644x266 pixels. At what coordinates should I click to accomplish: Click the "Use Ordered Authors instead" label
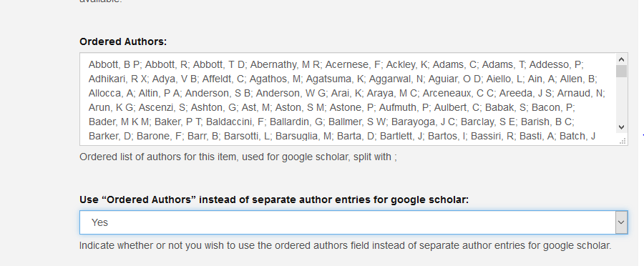[274, 200]
